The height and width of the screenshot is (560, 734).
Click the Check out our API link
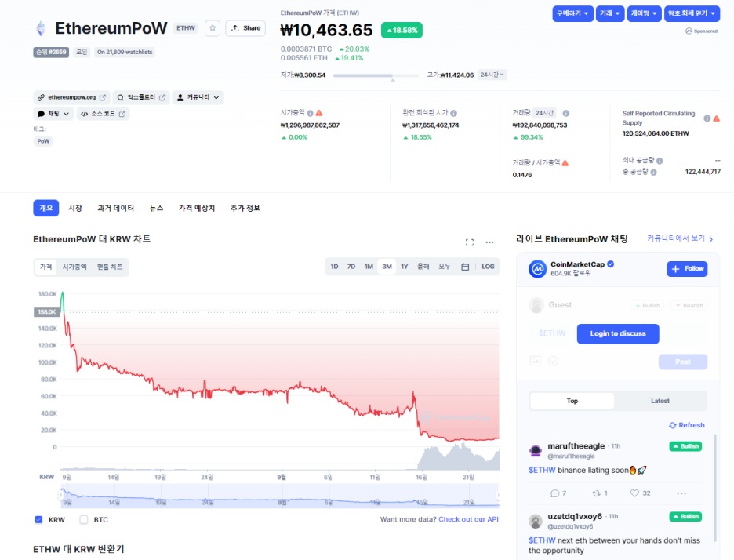tap(468, 519)
